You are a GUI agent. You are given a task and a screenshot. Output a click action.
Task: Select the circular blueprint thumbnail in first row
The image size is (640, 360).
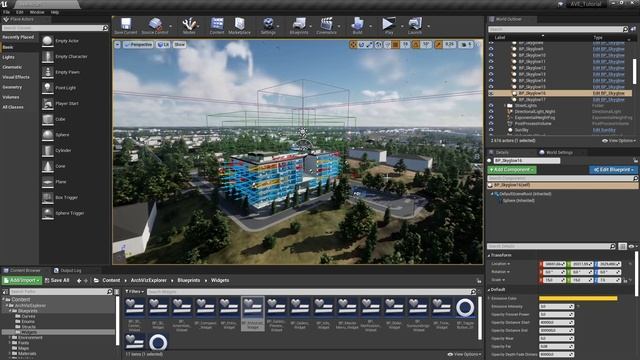point(465,308)
